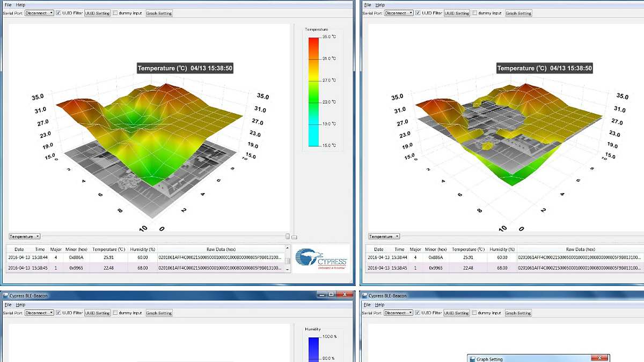Screen dimensions: 644x362
Task: Click the app icon in the bottom-left window's title bar
Action: pyautogui.click(x=5, y=295)
